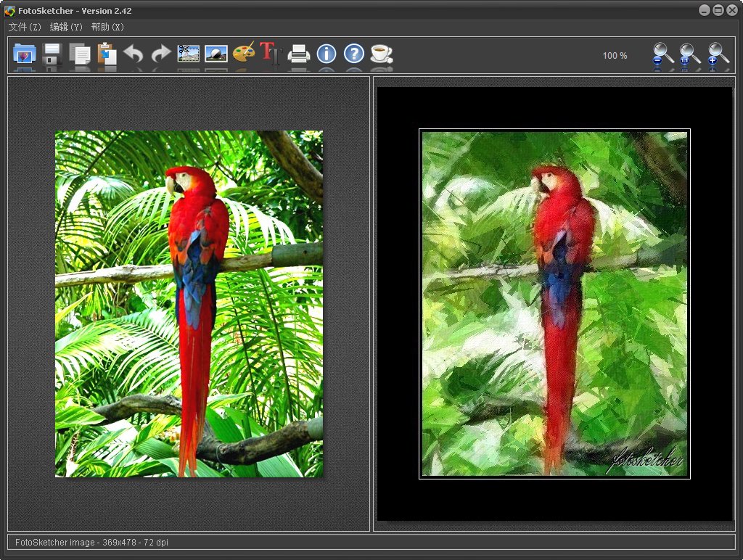This screenshot has height=560, width=743.
Task: Click the coffee cup donation icon
Action: (x=381, y=54)
